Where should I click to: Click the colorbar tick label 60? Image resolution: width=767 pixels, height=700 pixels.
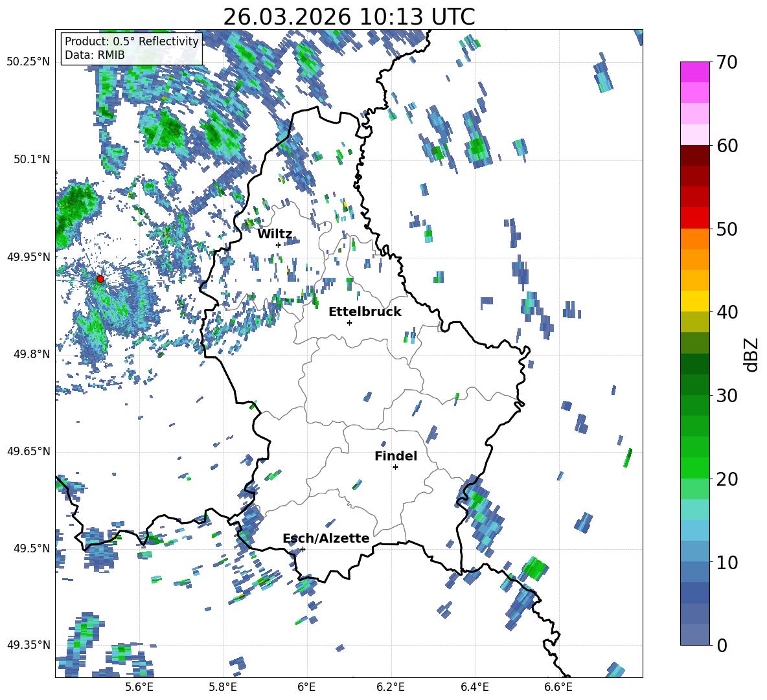pos(727,146)
